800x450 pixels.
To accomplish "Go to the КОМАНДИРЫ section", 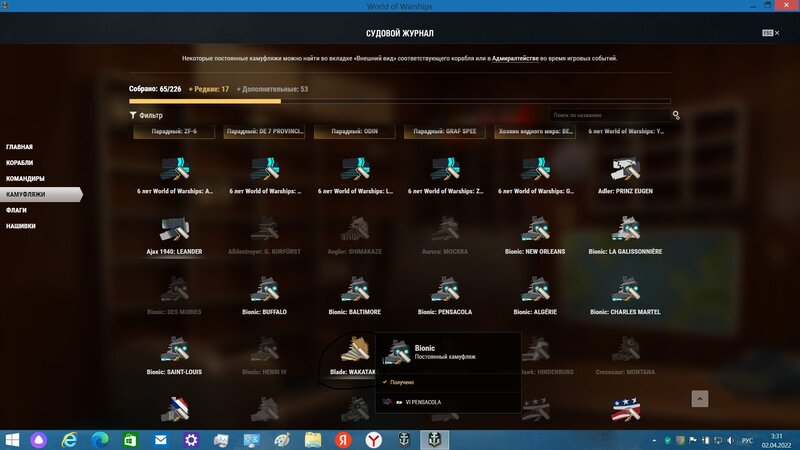I will [x=25, y=179].
